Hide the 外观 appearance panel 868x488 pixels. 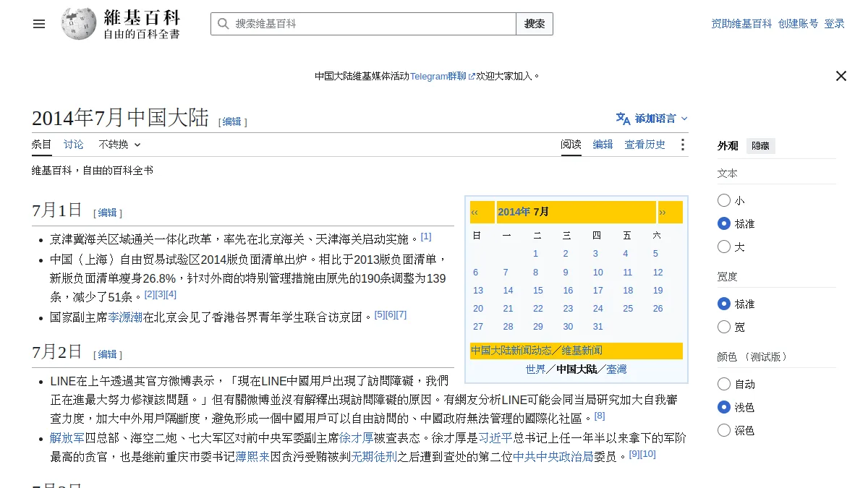click(761, 145)
